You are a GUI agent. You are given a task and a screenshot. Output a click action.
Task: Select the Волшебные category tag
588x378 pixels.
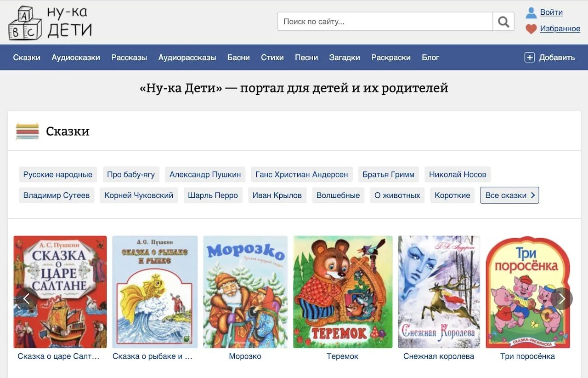point(338,195)
